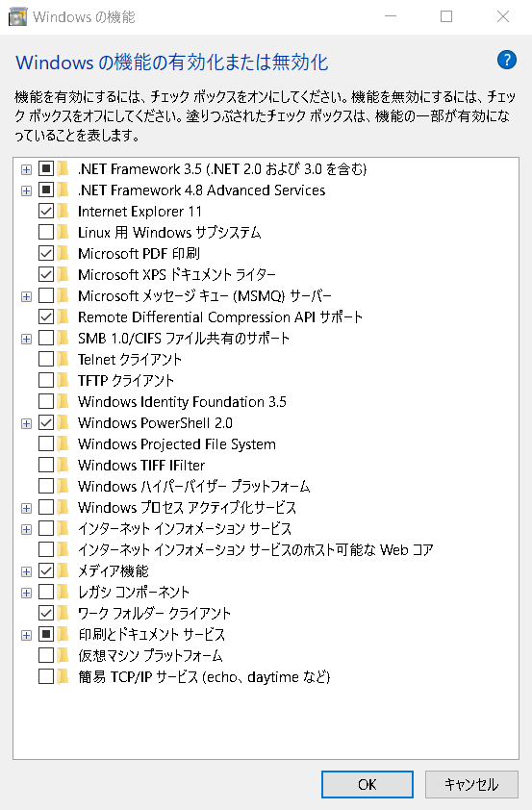
Task: Click folder icon beside Telnet クライアント
Action: [x=63, y=359]
